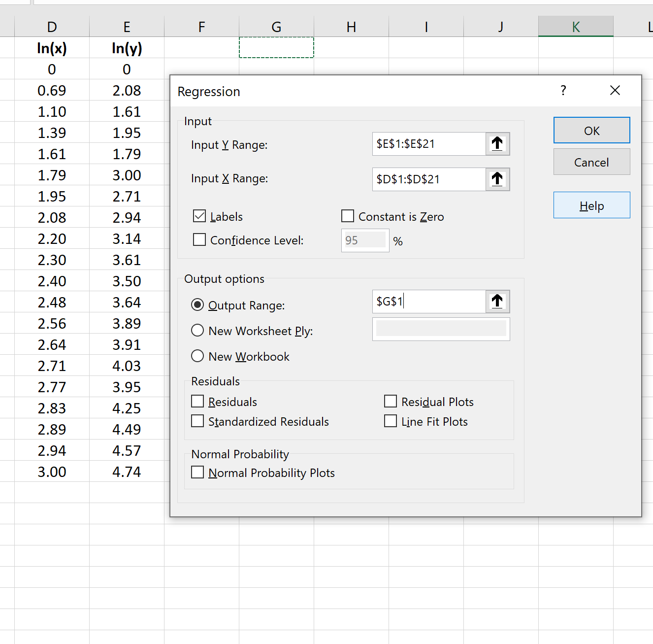Screen dimensions: 653x644
Task: Tick the Confidence Level checkbox
Action: click(x=199, y=239)
